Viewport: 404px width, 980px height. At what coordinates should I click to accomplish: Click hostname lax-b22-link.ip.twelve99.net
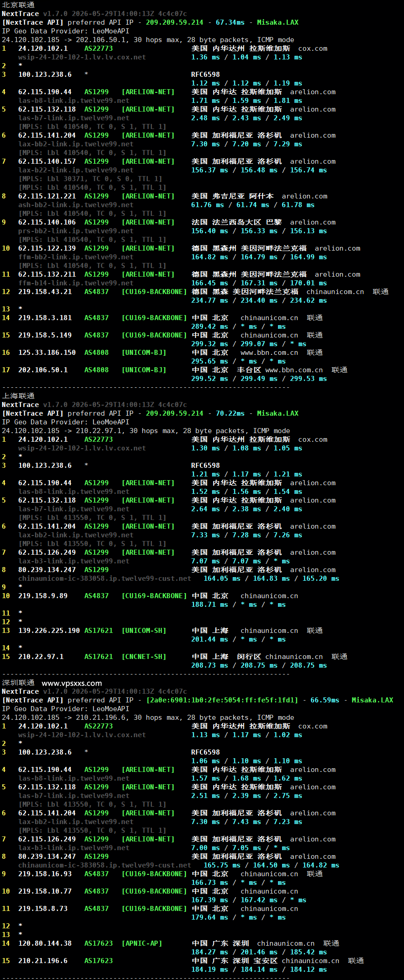(x=76, y=170)
